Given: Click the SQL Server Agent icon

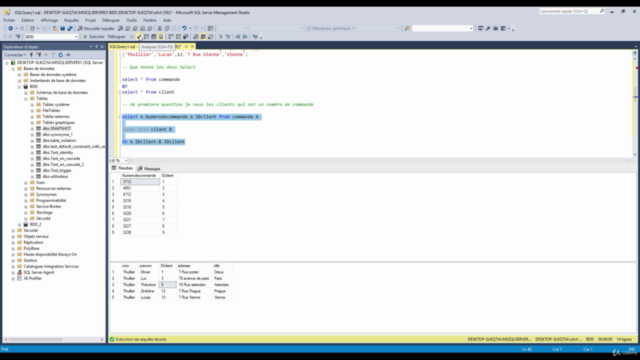Looking at the screenshot, I should [20, 272].
